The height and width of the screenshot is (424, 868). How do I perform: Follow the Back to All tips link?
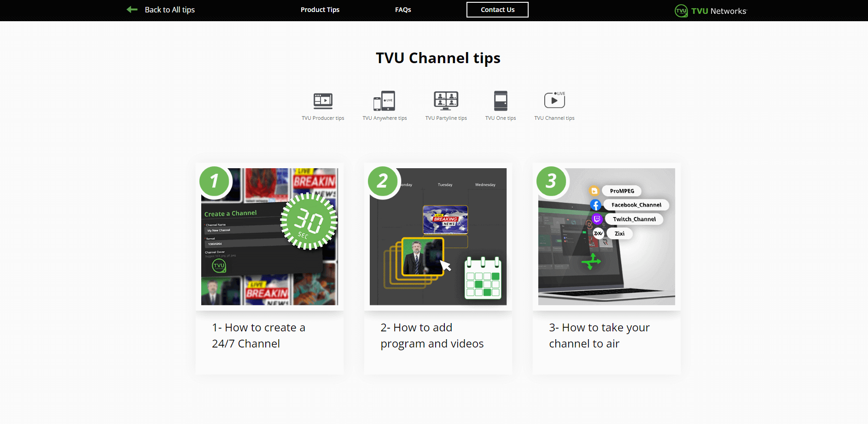[169, 10]
